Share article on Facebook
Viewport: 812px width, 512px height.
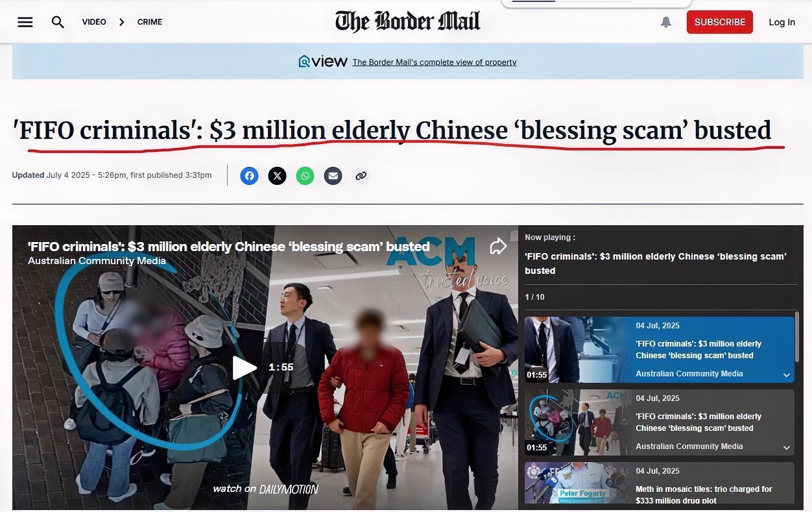[x=249, y=176]
